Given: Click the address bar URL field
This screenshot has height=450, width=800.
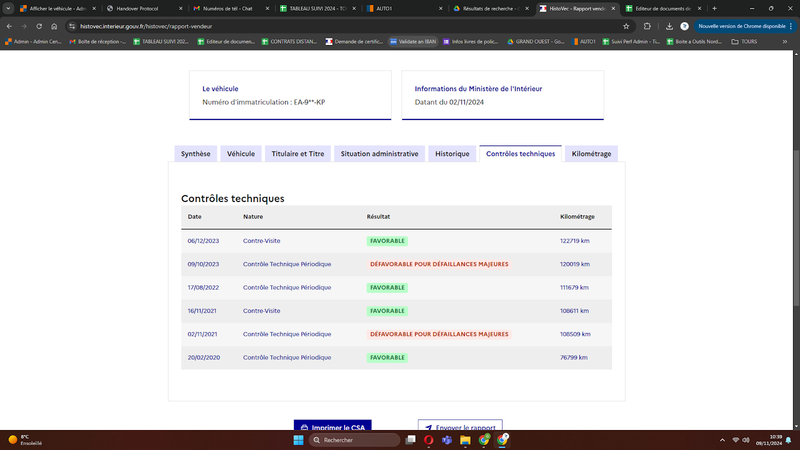Looking at the screenshot, I should tap(349, 26).
